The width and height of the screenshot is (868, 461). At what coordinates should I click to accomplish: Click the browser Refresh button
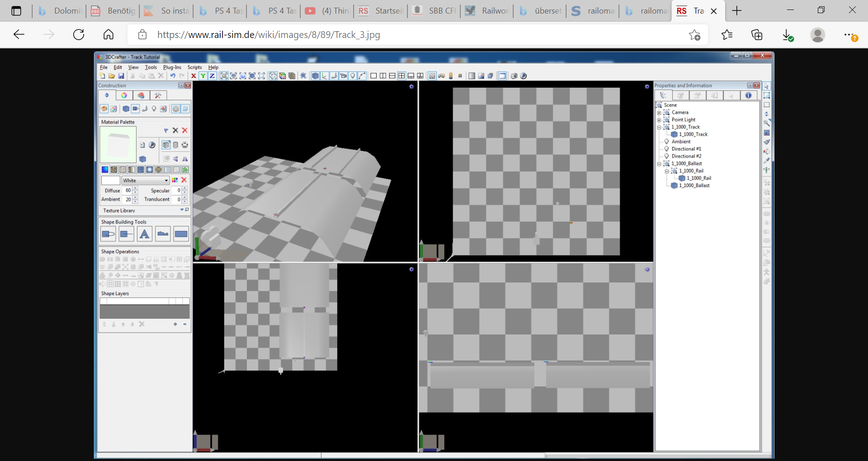coord(79,35)
